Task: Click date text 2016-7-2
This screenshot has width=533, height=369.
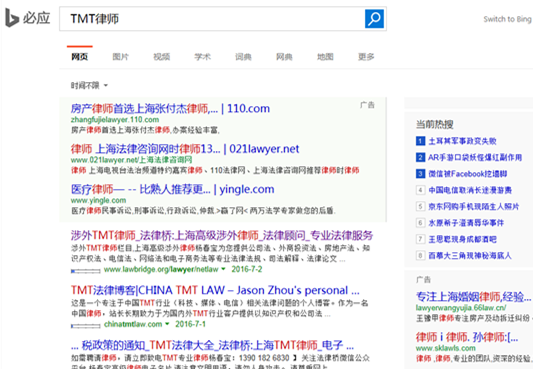Action: [247, 269]
